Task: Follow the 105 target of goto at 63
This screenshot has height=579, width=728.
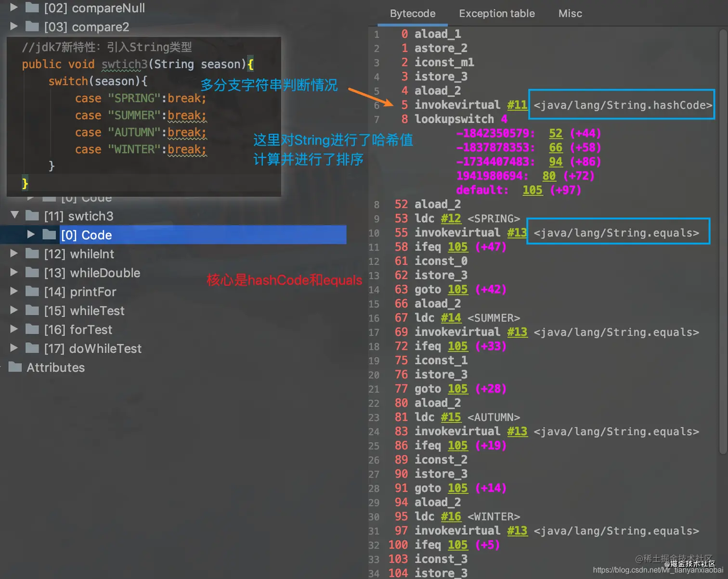Action: [x=457, y=289]
